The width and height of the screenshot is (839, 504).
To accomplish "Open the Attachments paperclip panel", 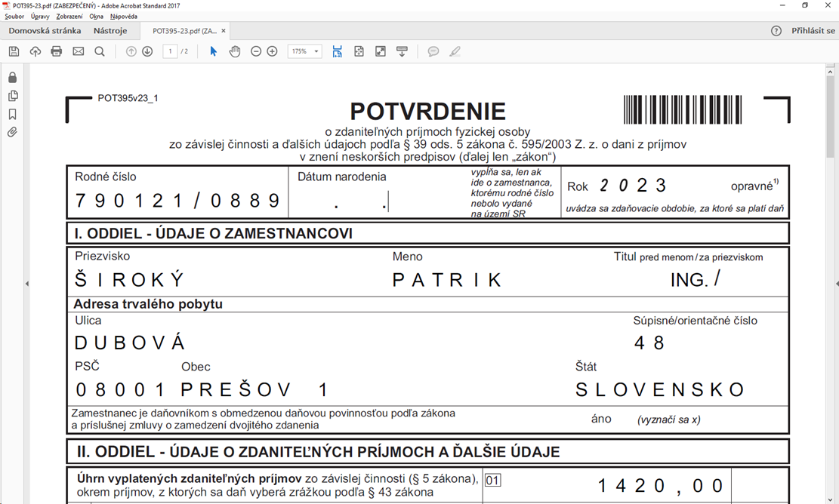I will pos(12,133).
